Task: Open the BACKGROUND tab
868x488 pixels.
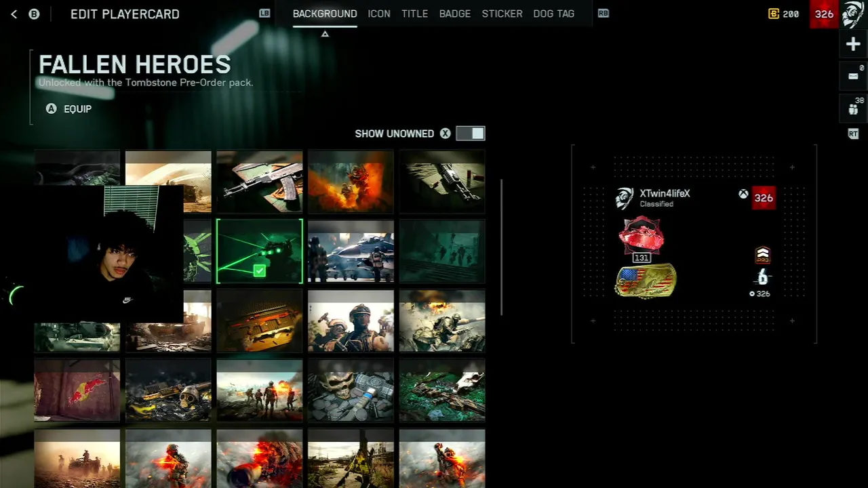Action: 325,14
